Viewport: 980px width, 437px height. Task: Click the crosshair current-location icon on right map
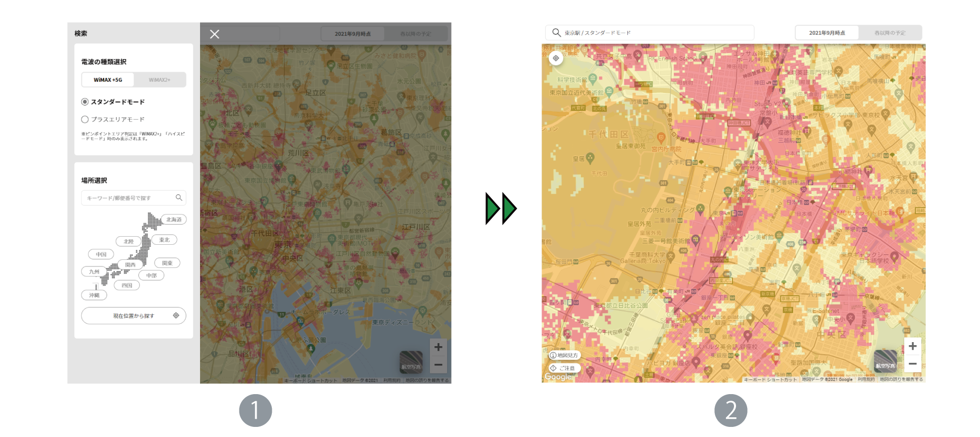[x=556, y=58]
